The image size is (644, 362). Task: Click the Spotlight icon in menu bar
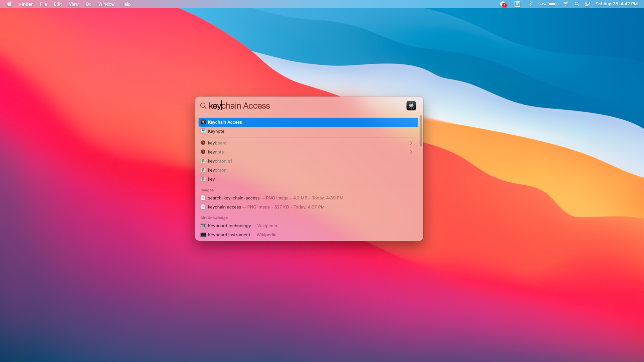(577, 4)
